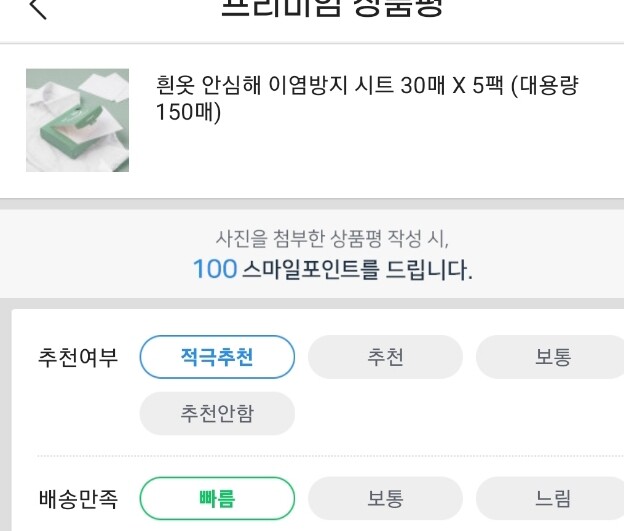Choose 추천 in the 추천여부 row
Image resolution: width=624 pixels, height=531 pixels.
click(x=385, y=357)
